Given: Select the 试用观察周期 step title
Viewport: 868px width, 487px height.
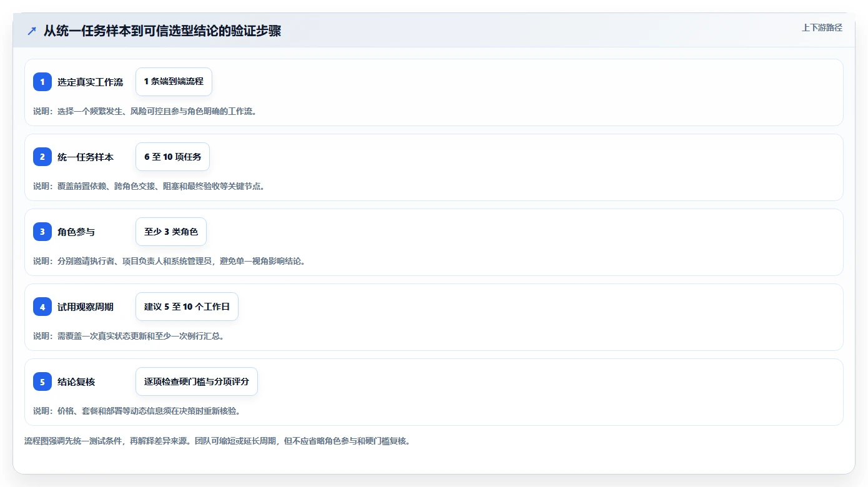Looking at the screenshot, I should click(x=86, y=307).
